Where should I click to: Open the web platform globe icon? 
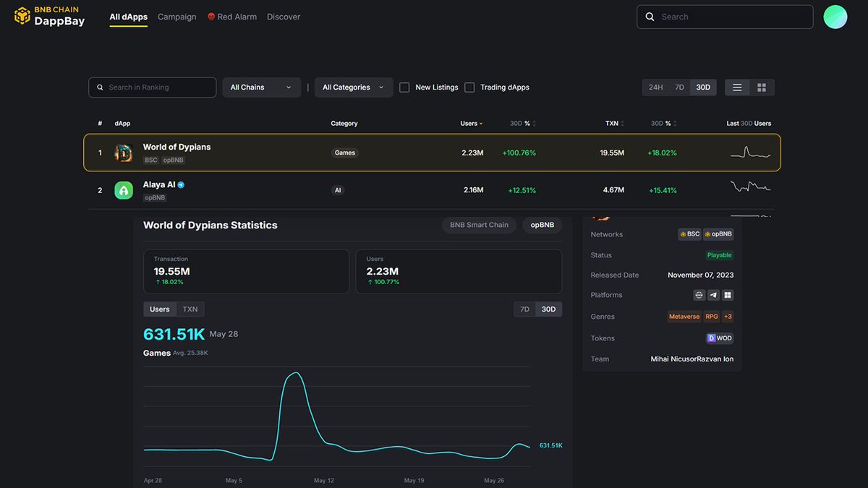[x=699, y=295]
